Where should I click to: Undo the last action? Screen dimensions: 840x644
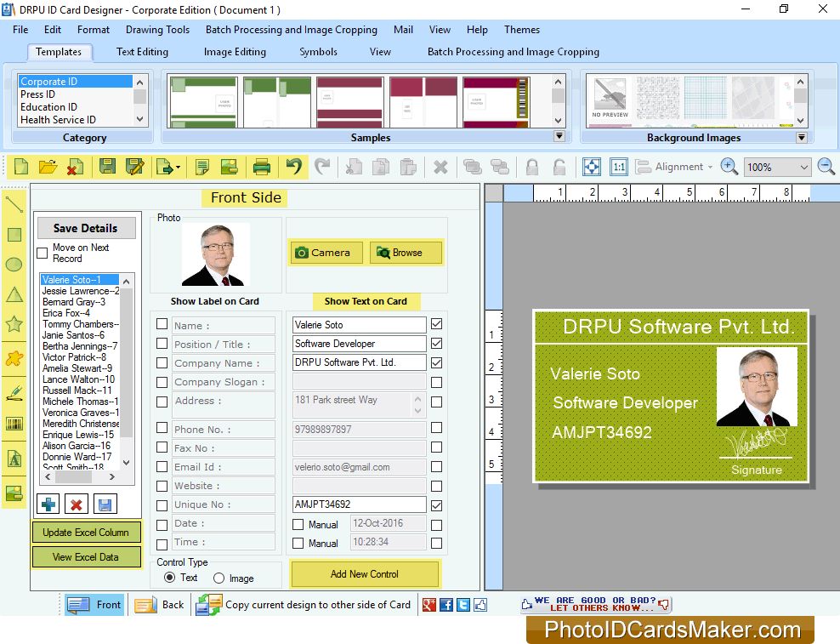click(293, 167)
